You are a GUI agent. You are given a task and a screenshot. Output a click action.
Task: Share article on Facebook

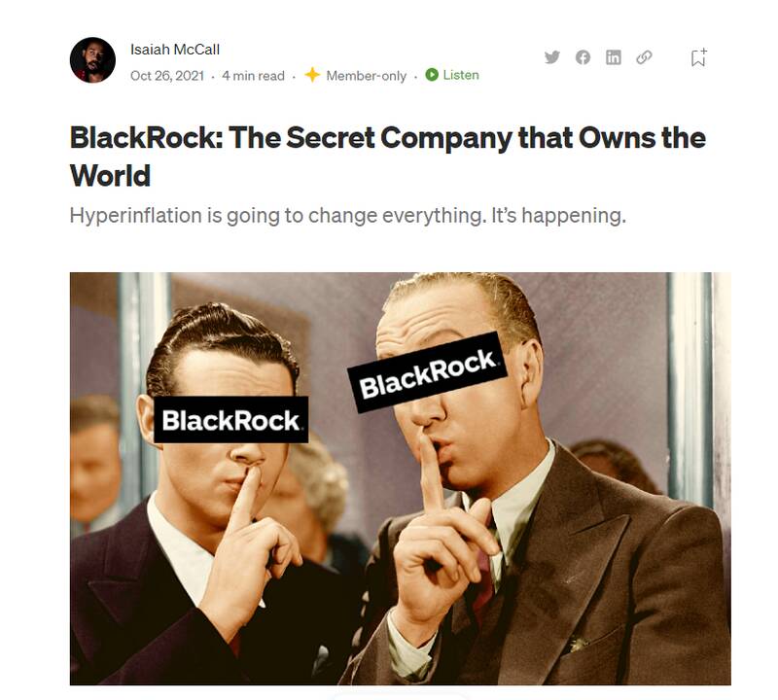tap(583, 57)
